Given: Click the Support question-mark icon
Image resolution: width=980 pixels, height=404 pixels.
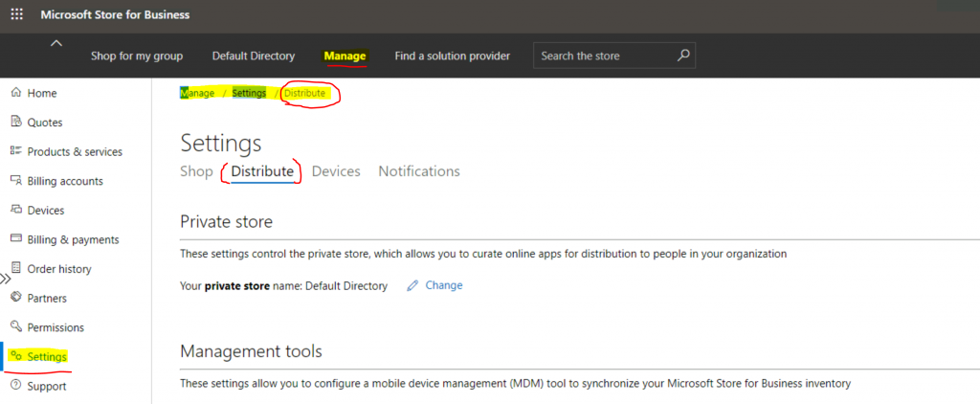Looking at the screenshot, I should coord(16,385).
